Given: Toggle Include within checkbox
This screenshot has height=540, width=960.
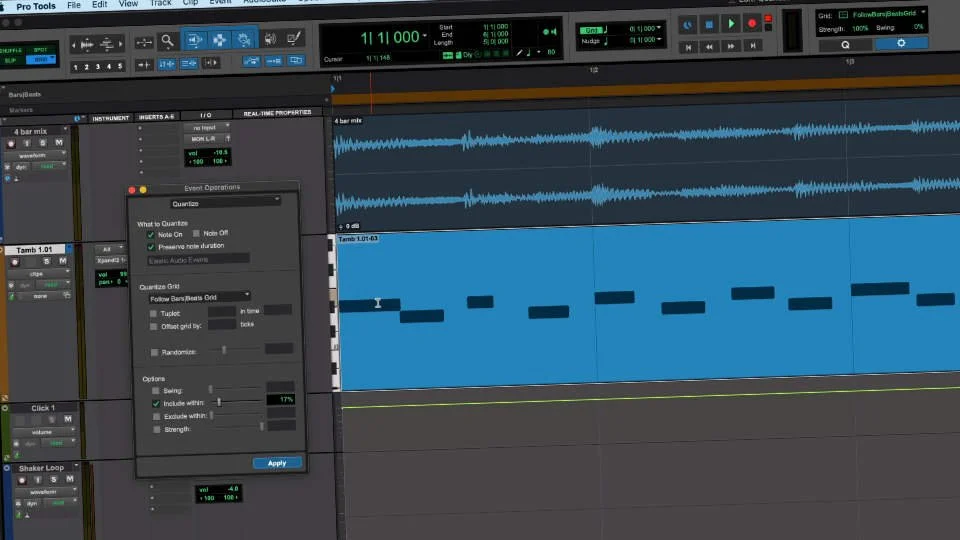Looking at the screenshot, I should point(156,403).
